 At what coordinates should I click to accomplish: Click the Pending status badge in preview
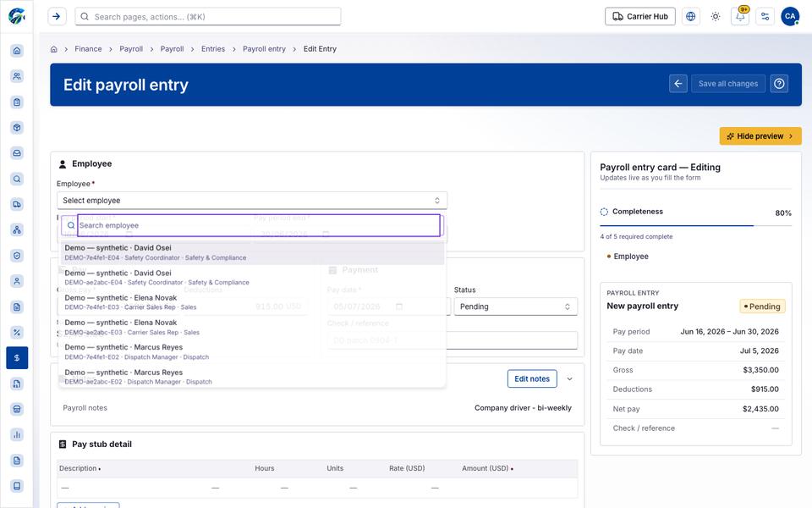tap(762, 306)
